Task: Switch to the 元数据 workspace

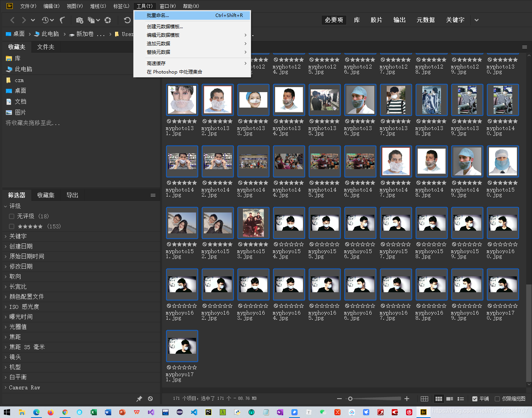Action: point(425,20)
